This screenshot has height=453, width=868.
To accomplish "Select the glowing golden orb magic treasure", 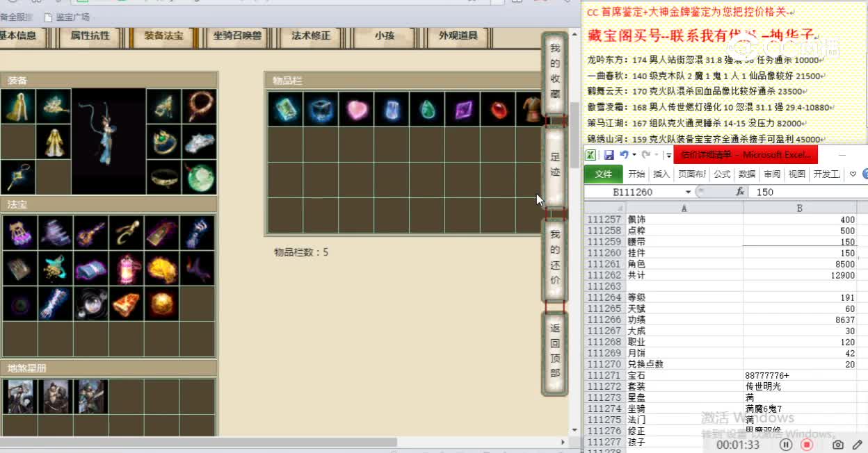I will (162, 304).
